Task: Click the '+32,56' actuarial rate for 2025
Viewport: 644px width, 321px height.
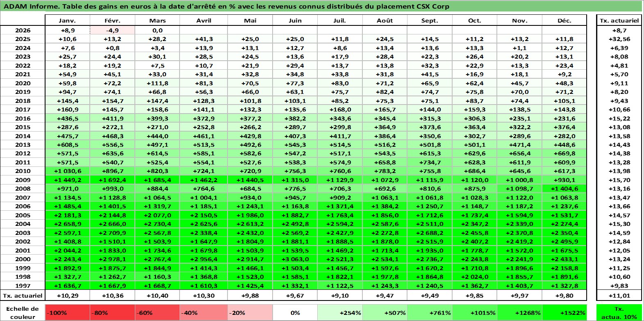Action: [619, 39]
